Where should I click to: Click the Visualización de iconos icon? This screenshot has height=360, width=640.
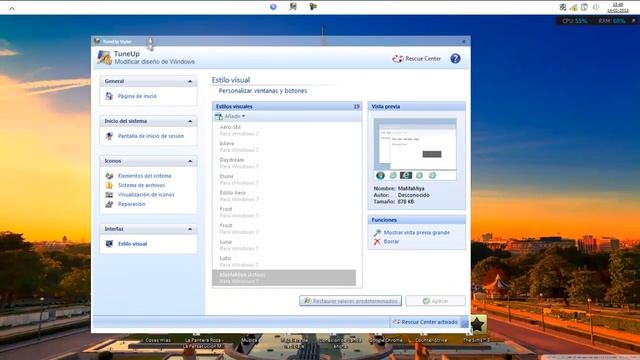[109, 195]
